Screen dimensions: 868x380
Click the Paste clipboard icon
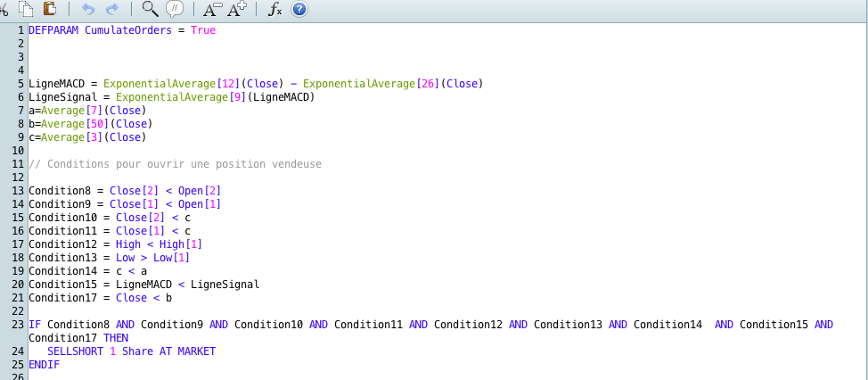pyautogui.click(x=50, y=8)
